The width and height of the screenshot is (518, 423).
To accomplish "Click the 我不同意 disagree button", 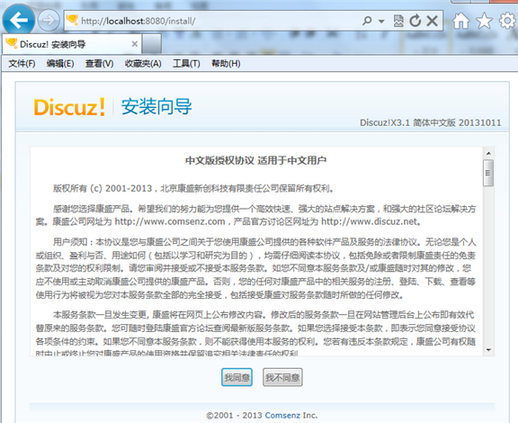I will point(283,377).
